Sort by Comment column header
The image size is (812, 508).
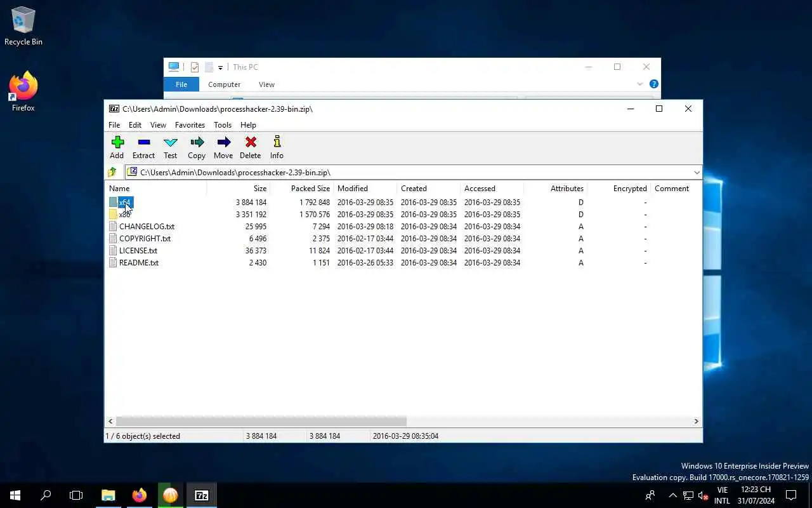tap(676, 189)
